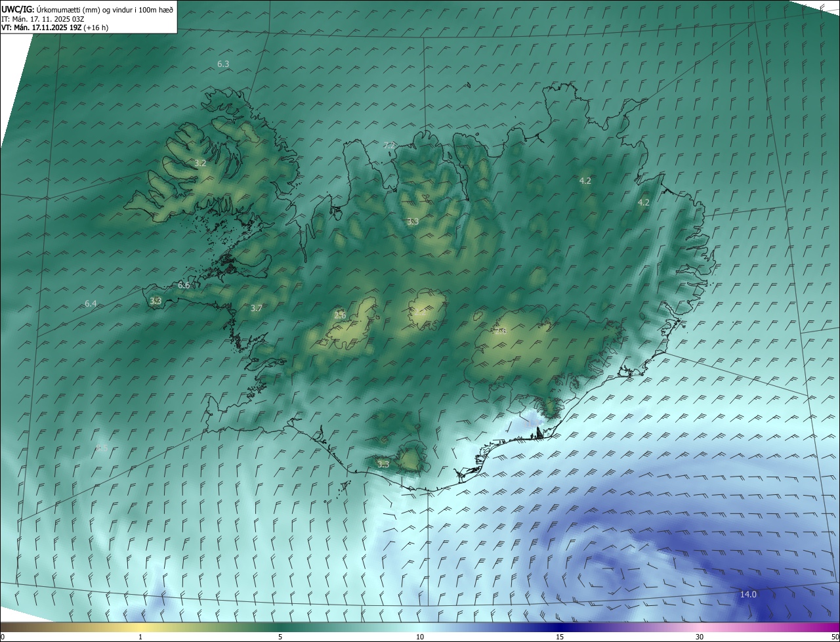Click the value 7.2 on the north coast

pyautogui.click(x=390, y=145)
